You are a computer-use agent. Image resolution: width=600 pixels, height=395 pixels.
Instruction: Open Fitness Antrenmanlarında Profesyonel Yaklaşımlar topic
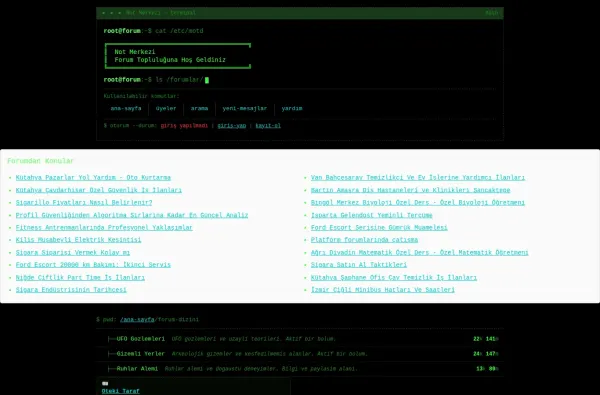point(104,227)
